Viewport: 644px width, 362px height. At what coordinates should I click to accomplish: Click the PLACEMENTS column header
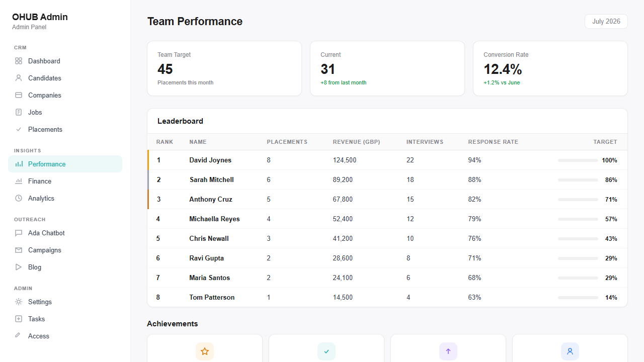point(287,142)
